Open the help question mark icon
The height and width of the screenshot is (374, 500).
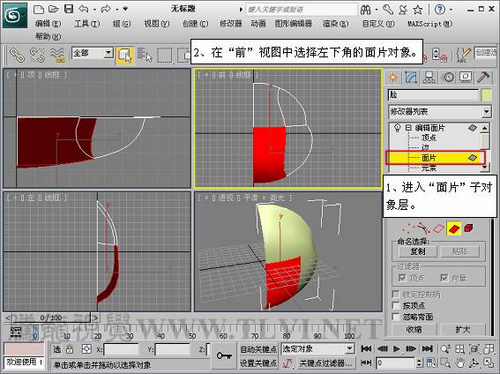coord(440,10)
